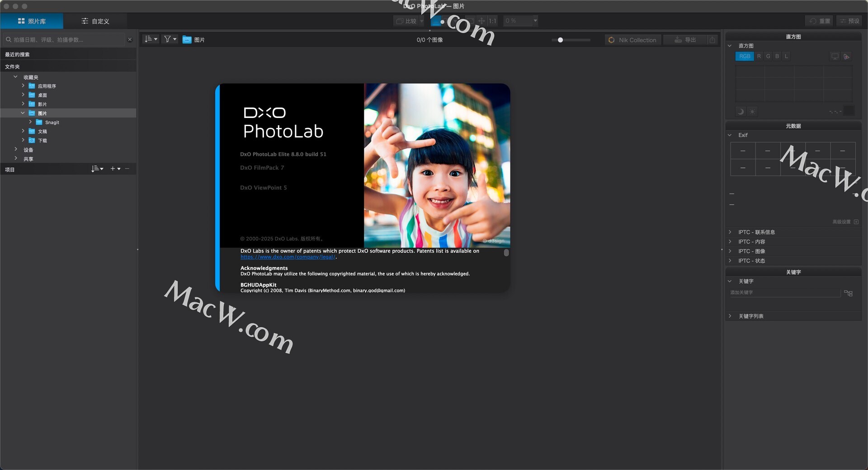Select the 下载 folder icon
The height and width of the screenshot is (470, 868).
pyautogui.click(x=32, y=140)
